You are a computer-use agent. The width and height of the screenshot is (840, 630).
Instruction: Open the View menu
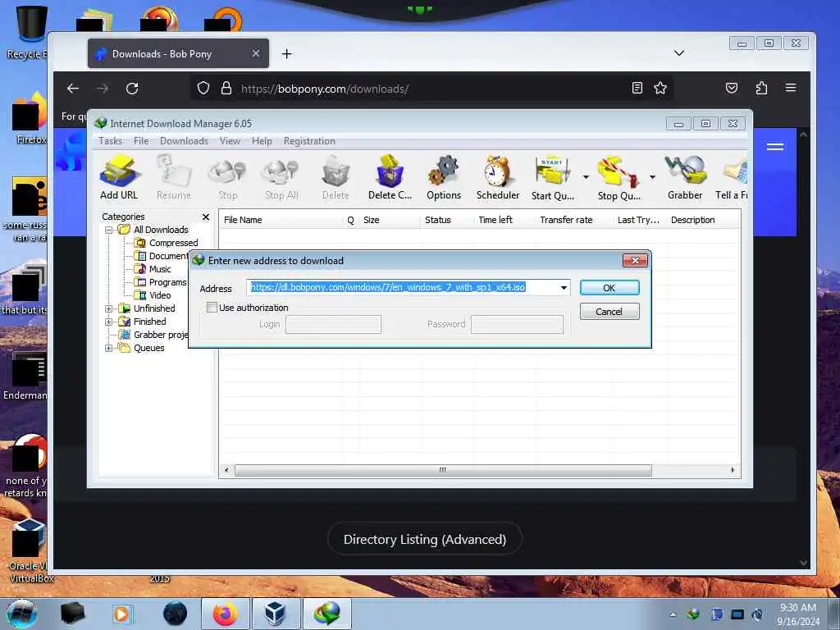click(230, 141)
